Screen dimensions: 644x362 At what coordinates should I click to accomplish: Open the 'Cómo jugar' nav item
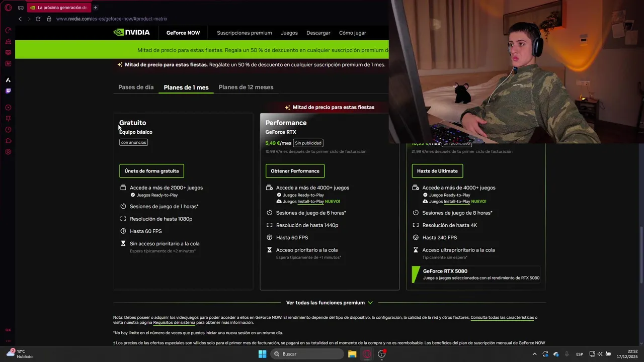tap(353, 33)
